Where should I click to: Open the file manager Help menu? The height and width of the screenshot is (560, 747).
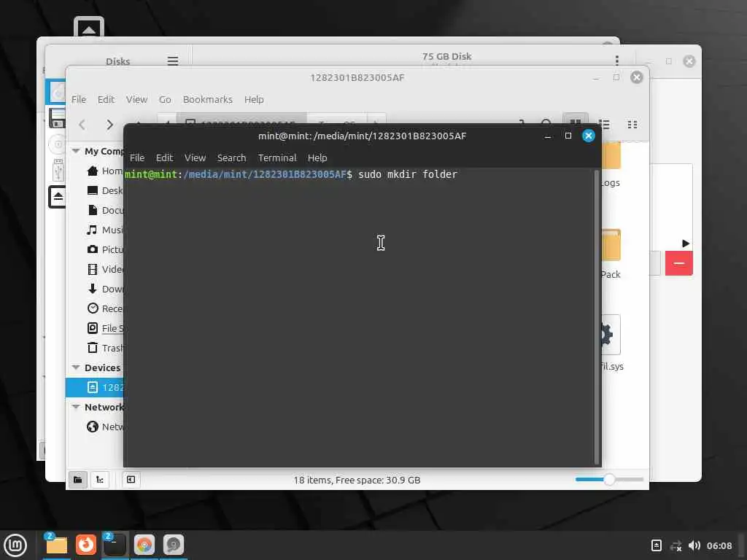[254, 99]
